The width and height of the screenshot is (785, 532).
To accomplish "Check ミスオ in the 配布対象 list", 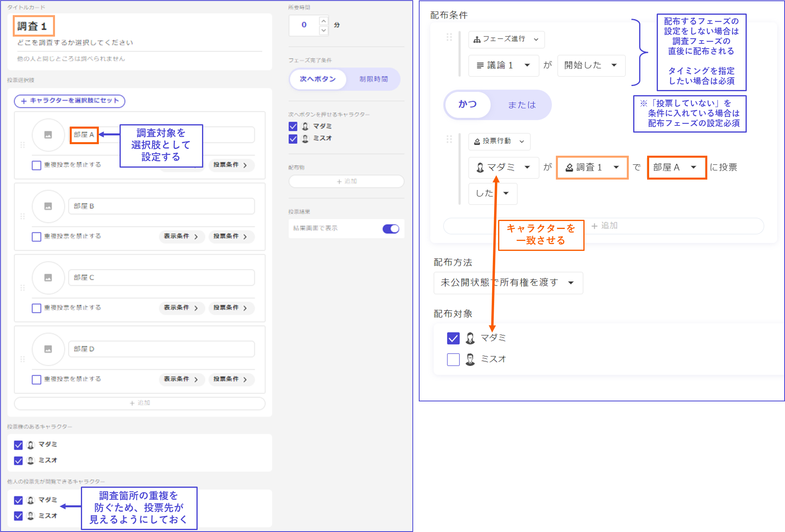I will tap(453, 359).
